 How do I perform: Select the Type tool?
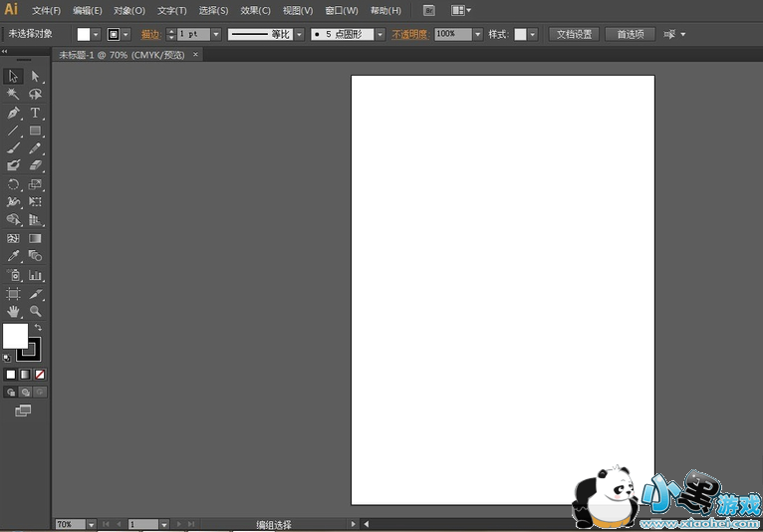tap(36, 113)
